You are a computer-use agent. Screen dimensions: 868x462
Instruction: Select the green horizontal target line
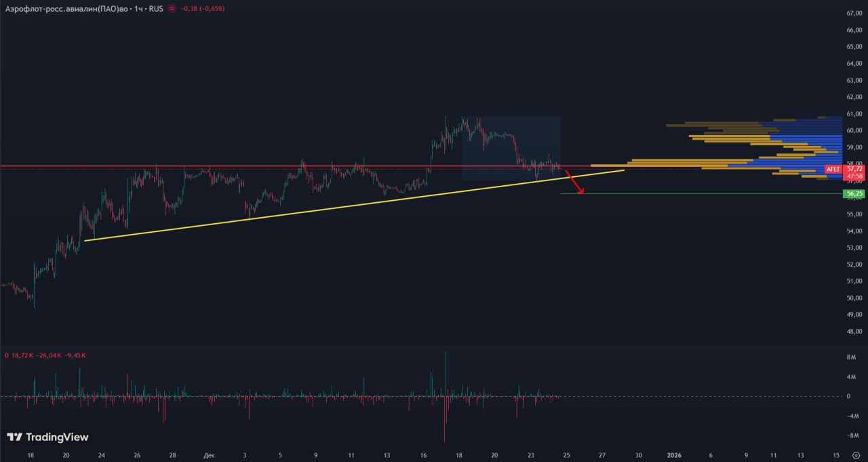click(x=678, y=194)
